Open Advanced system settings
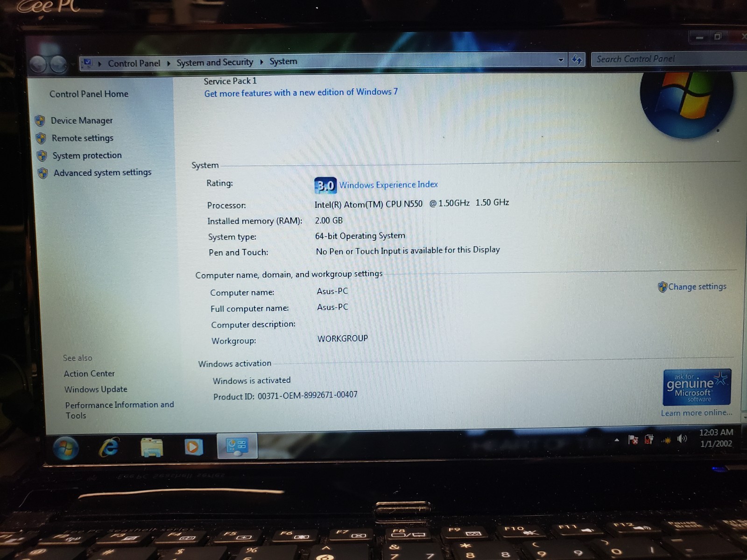 (103, 173)
